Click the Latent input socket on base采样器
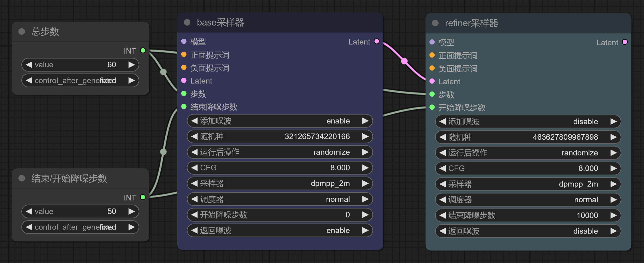The width and height of the screenshot is (644, 263). (184, 81)
